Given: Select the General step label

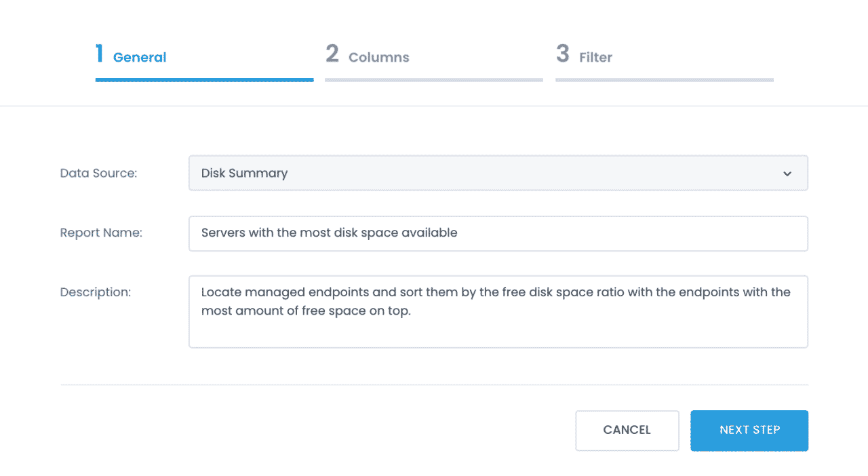Looking at the screenshot, I should 140,57.
